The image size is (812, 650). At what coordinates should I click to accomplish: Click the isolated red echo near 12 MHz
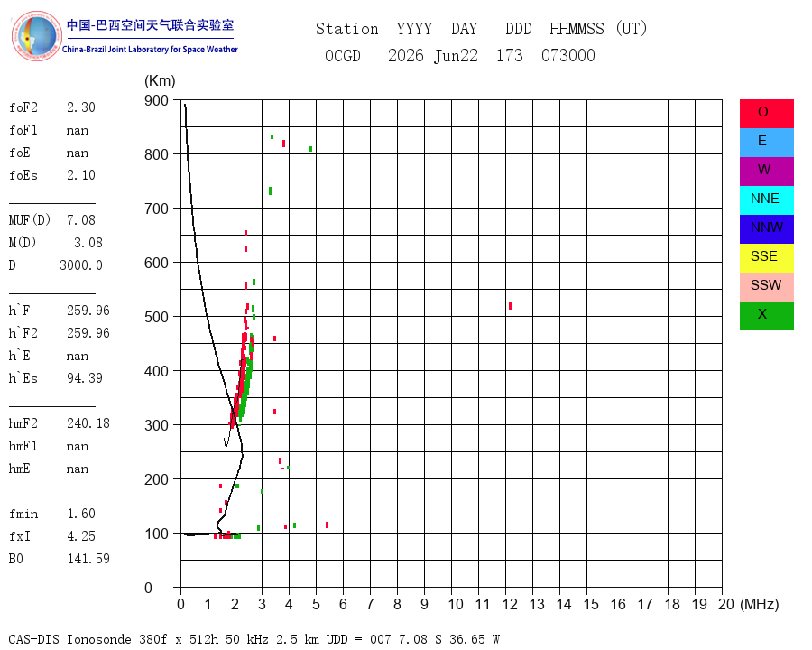[510, 306]
